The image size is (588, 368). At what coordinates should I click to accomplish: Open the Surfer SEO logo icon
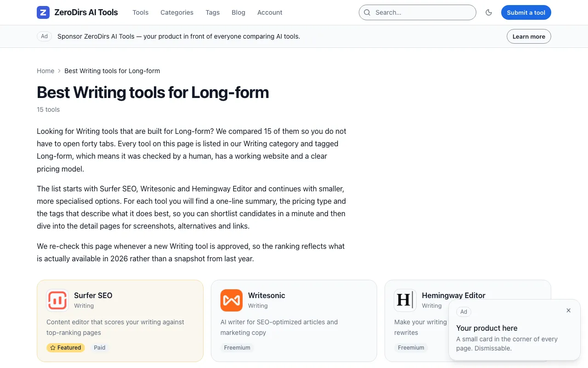click(x=57, y=300)
